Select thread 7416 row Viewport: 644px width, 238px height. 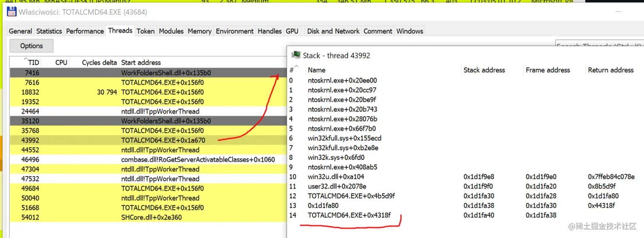tap(148, 73)
